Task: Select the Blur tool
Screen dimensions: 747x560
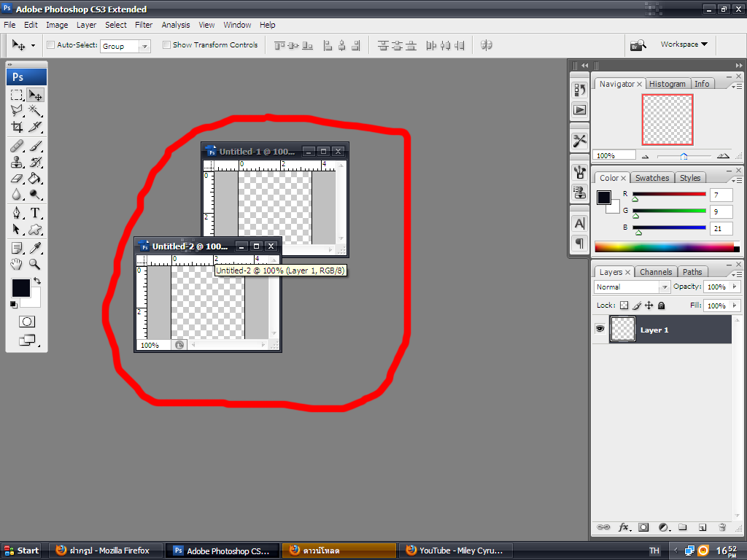Action: tap(17, 194)
